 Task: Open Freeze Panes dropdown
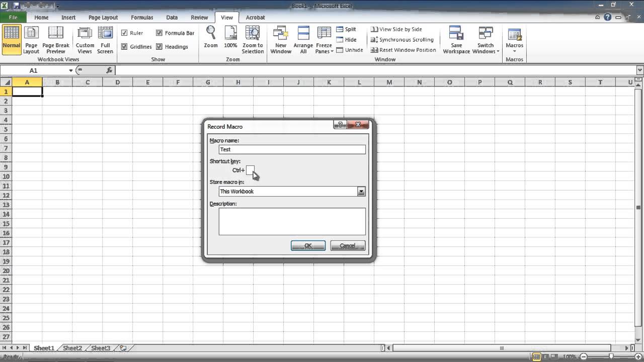[x=324, y=40]
